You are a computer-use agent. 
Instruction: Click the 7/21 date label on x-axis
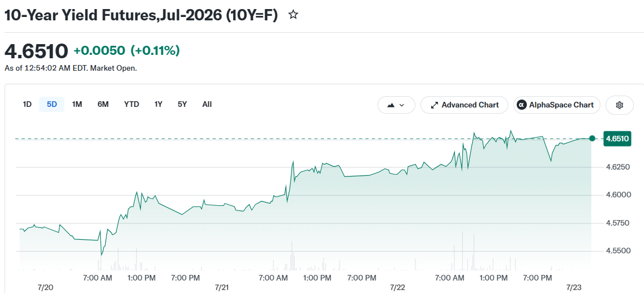tap(222, 287)
